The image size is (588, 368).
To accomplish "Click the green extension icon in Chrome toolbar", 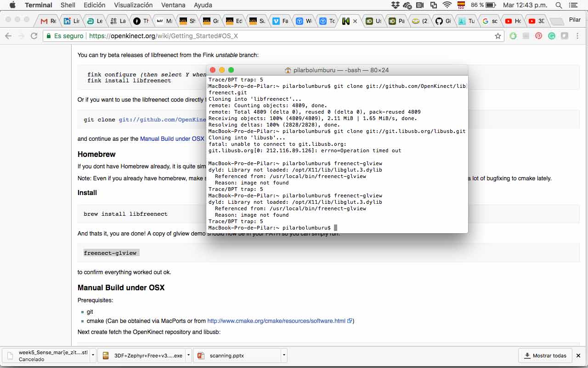I will pos(513,36).
